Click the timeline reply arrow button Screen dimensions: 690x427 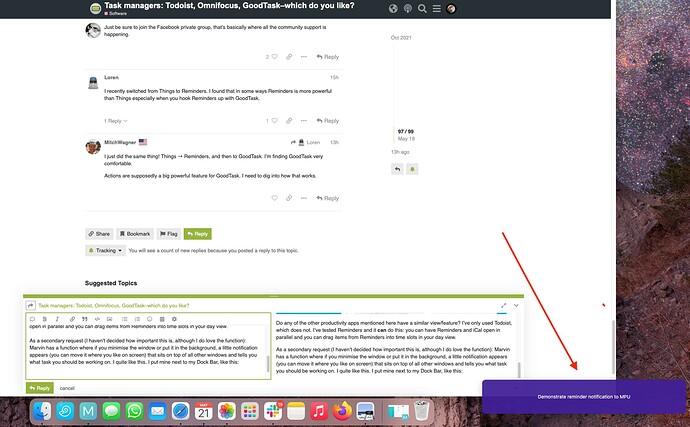pos(397,169)
